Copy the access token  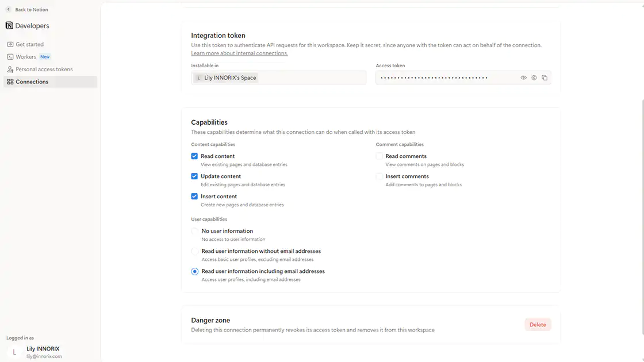click(545, 78)
